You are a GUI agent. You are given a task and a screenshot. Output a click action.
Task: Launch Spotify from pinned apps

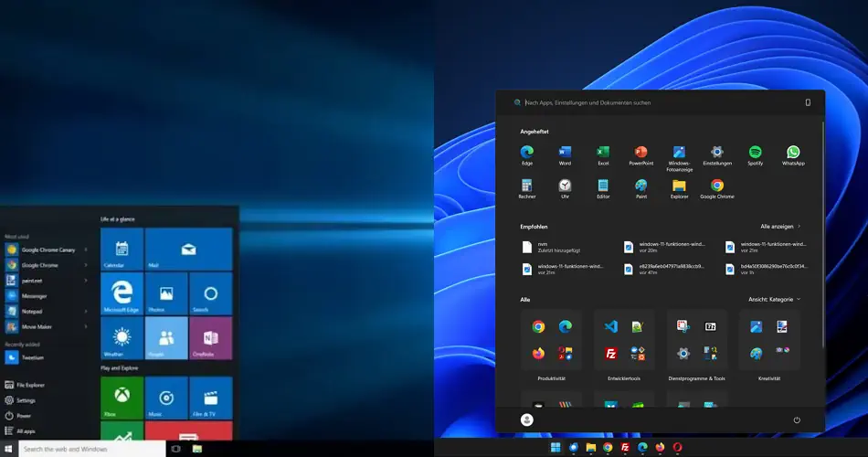pyautogui.click(x=755, y=155)
